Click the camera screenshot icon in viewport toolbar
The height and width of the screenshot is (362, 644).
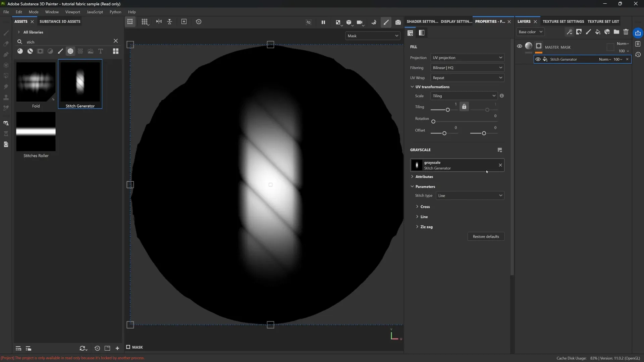(x=398, y=22)
